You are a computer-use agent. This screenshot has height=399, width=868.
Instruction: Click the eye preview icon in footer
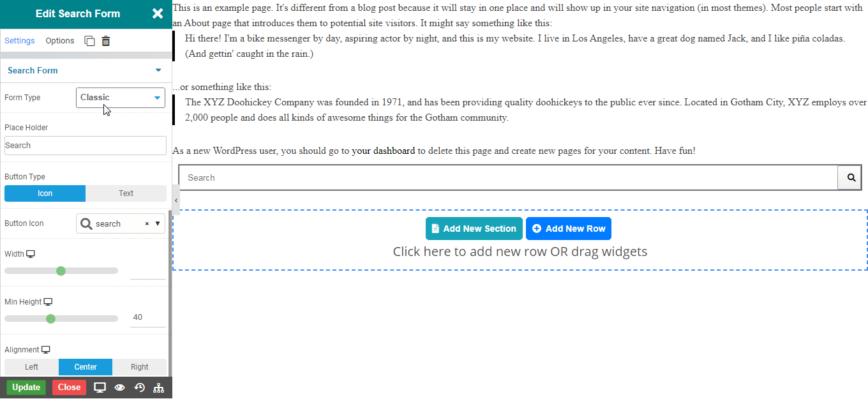click(x=119, y=388)
